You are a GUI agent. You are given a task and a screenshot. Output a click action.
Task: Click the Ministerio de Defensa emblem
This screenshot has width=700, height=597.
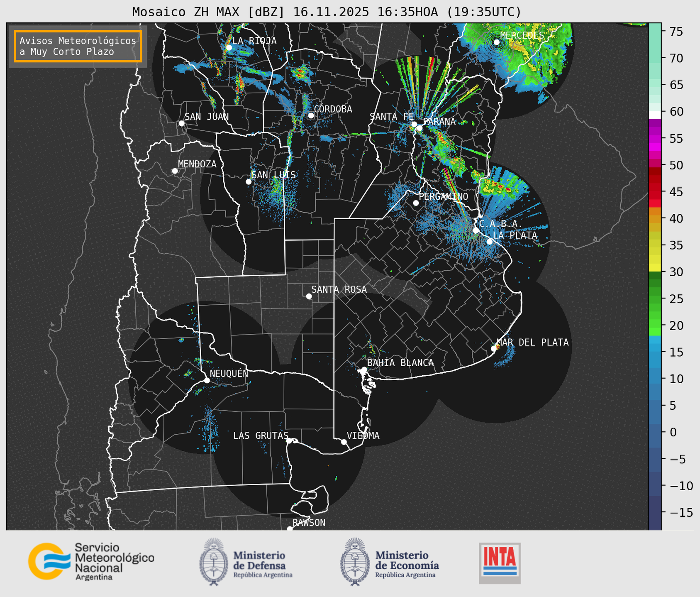pyautogui.click(x=214, y=562)
